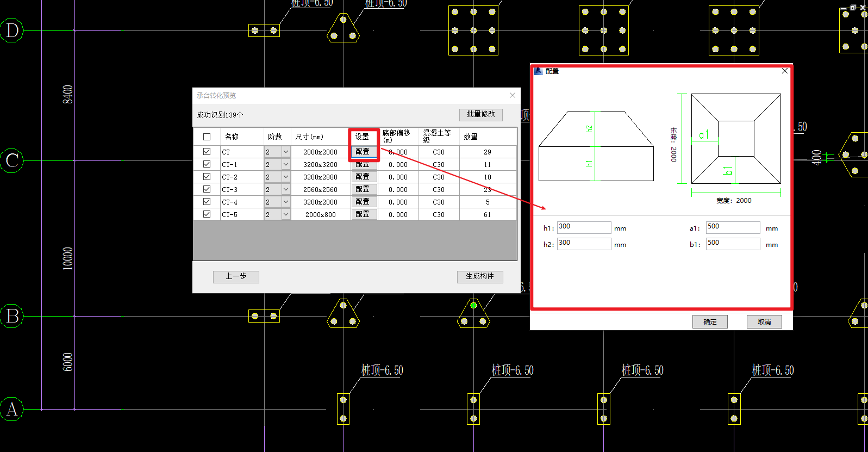
Task: Click the name cell CT-1
Action: pyautogui.click(x=241, y=165)
